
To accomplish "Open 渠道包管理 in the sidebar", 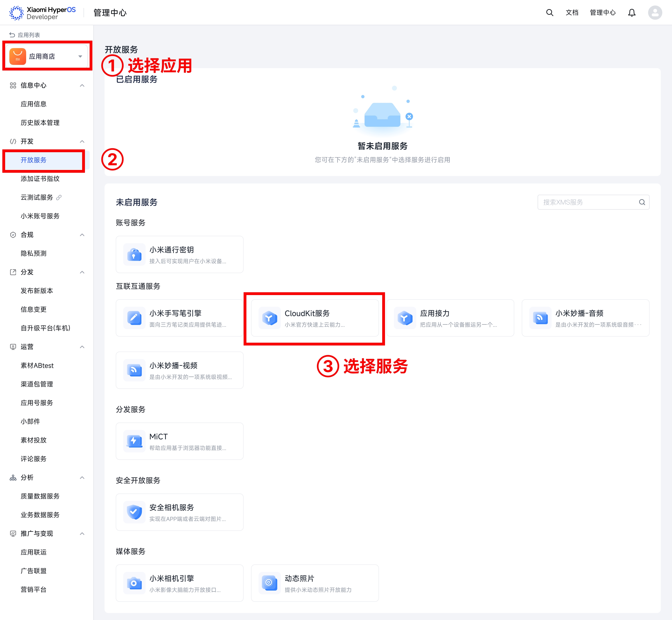I will pos(37,384).
